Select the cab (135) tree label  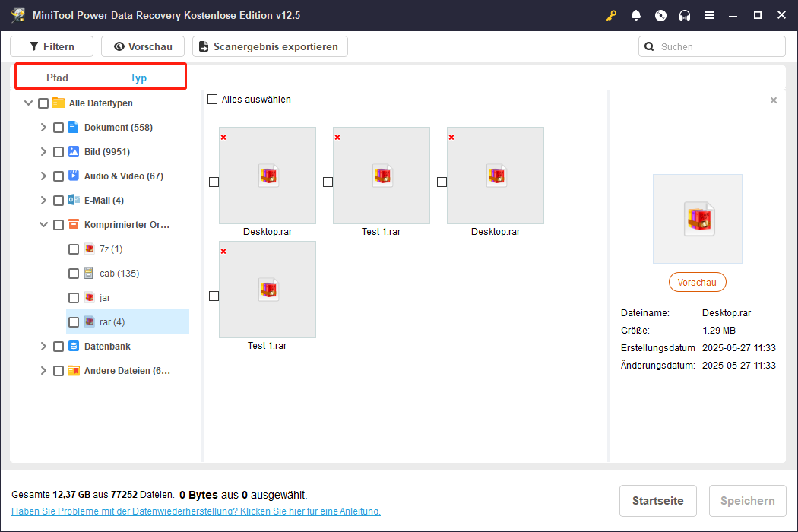119,274
